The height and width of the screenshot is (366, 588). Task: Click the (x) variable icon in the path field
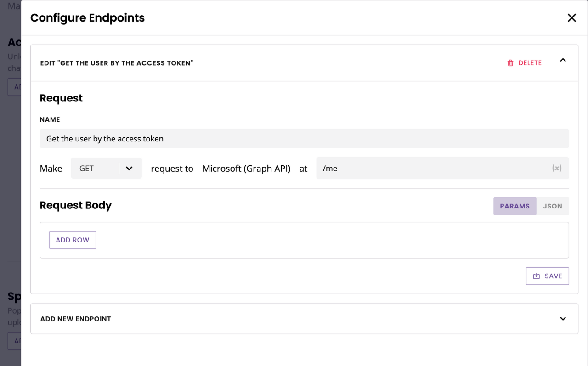click(557, 168)
